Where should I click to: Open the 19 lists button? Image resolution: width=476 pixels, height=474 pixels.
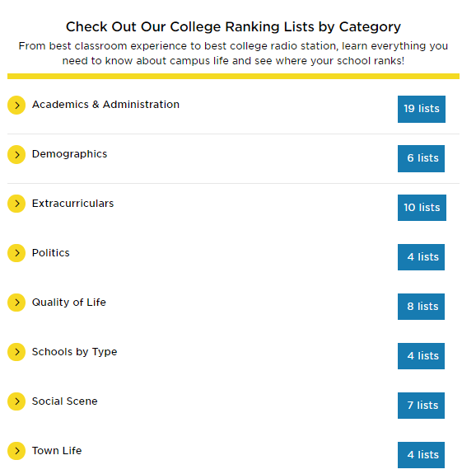[422, 109]
